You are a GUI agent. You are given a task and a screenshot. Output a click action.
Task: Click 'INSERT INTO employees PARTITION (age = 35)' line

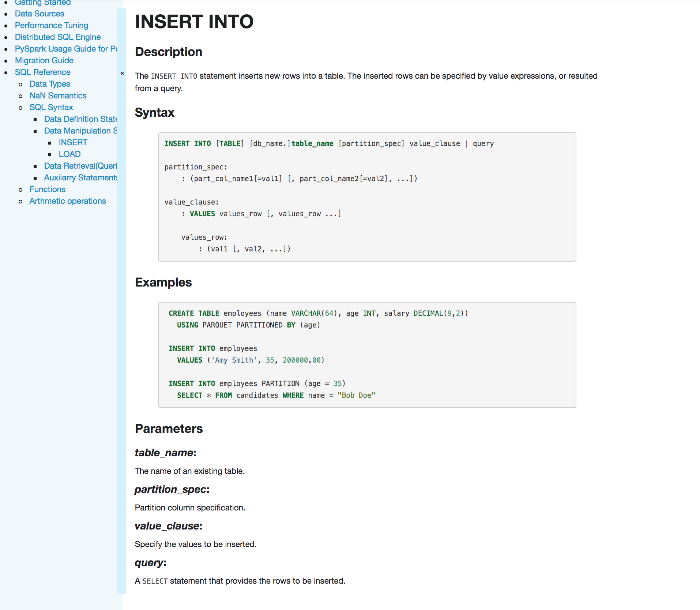[257, 383]
